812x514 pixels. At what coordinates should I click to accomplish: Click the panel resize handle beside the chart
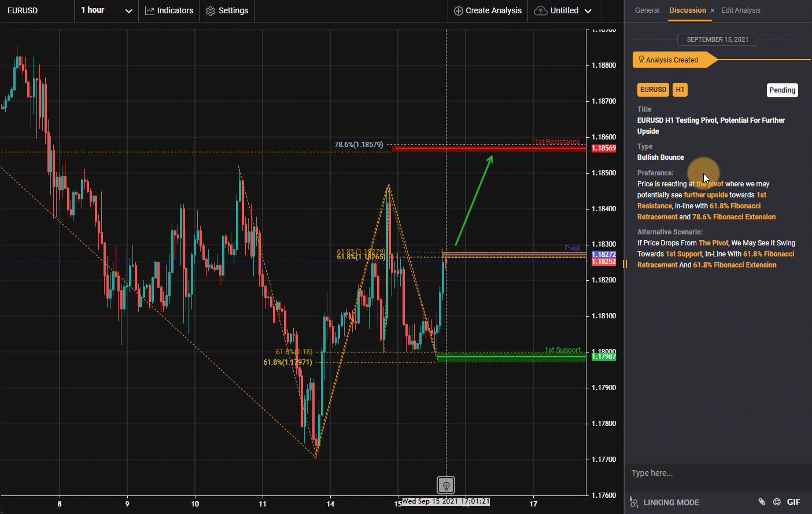click(x=625, y=264)
